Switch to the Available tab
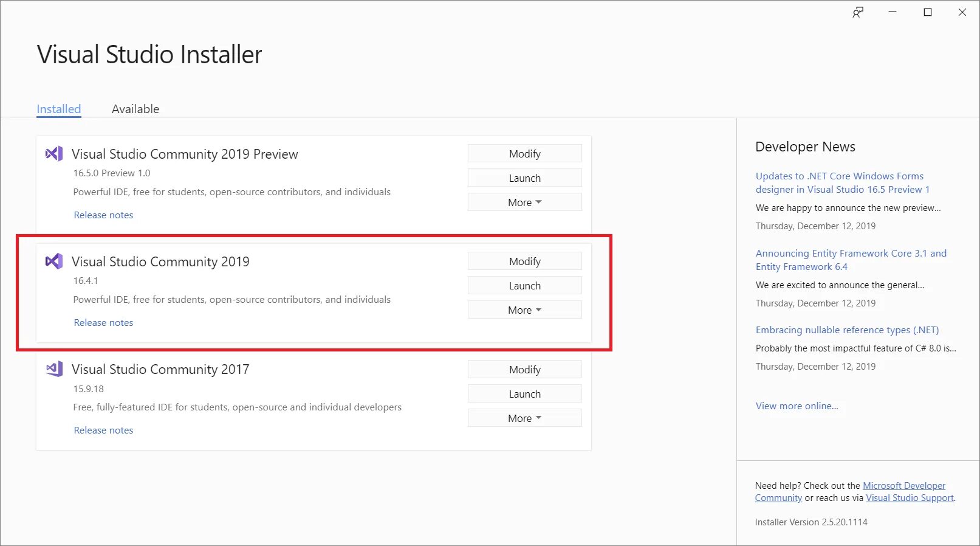The image size is (980, 546). tap(135, 109)
